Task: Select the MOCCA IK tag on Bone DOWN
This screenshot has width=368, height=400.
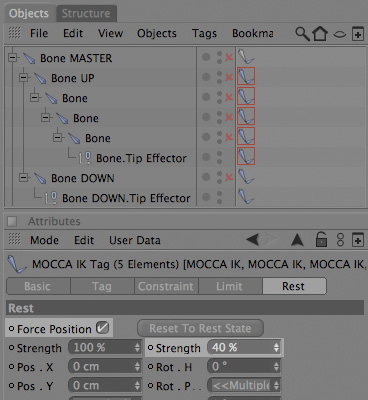Action: point(246,177)
